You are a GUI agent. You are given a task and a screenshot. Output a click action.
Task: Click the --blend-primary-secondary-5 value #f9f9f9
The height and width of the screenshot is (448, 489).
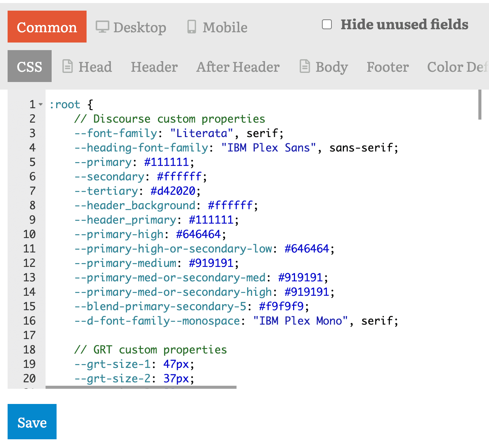click(x=281, y=306)
